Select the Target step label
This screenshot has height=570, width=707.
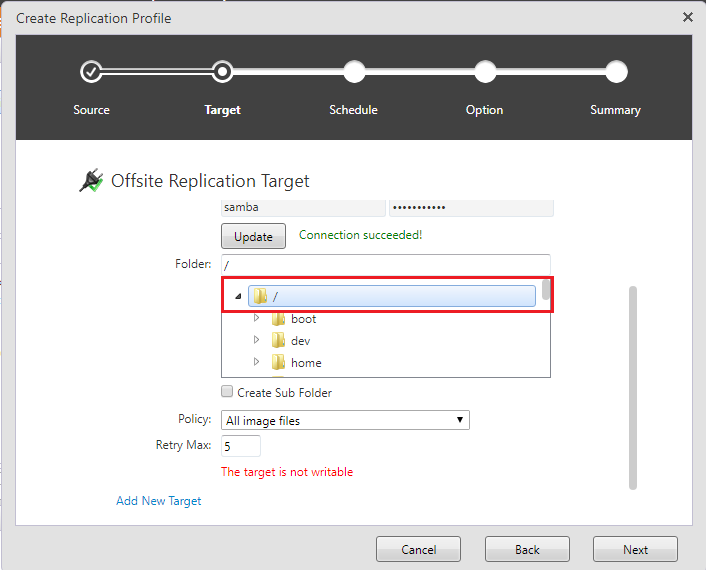coord(222,110)
